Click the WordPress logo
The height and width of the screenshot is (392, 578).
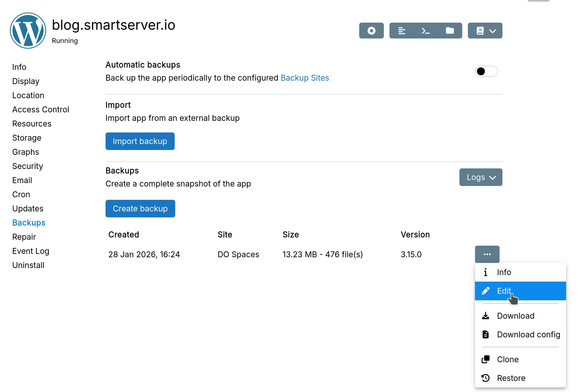[28, 31]
